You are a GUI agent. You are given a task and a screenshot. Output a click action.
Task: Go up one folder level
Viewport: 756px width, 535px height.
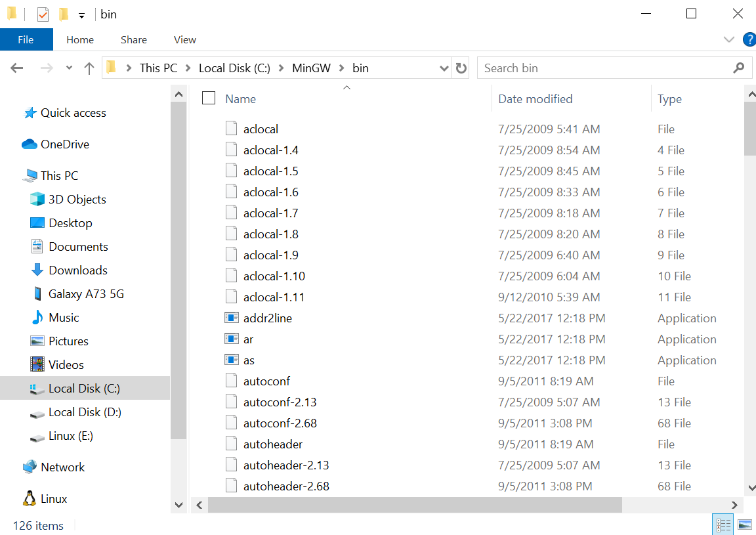tap(89, 68)
